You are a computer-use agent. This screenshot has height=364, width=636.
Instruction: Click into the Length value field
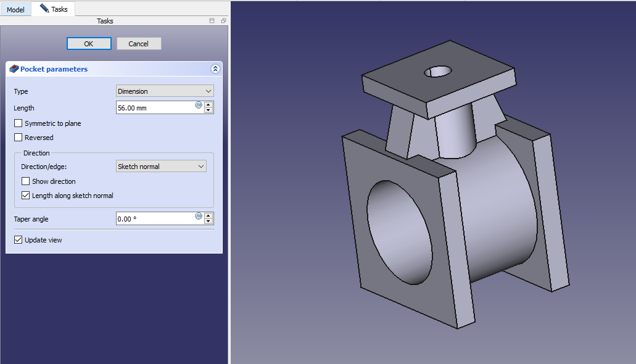click(x=154, y=108)
